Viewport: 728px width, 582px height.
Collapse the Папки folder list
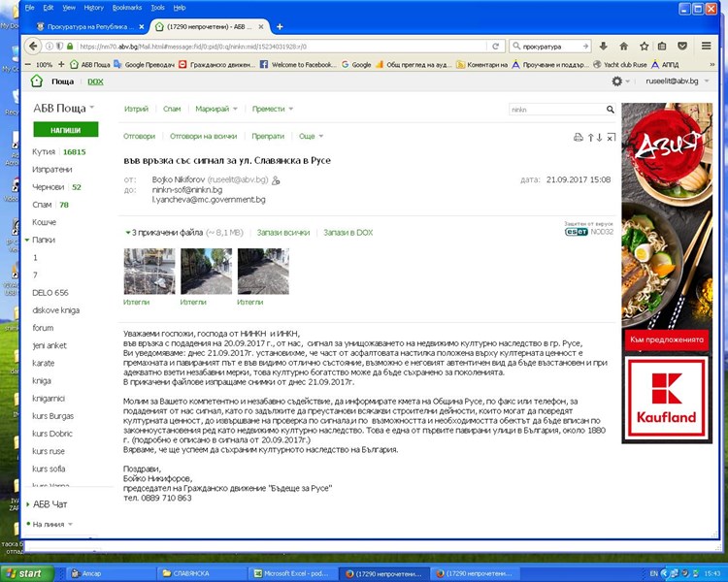pos(27,240)
